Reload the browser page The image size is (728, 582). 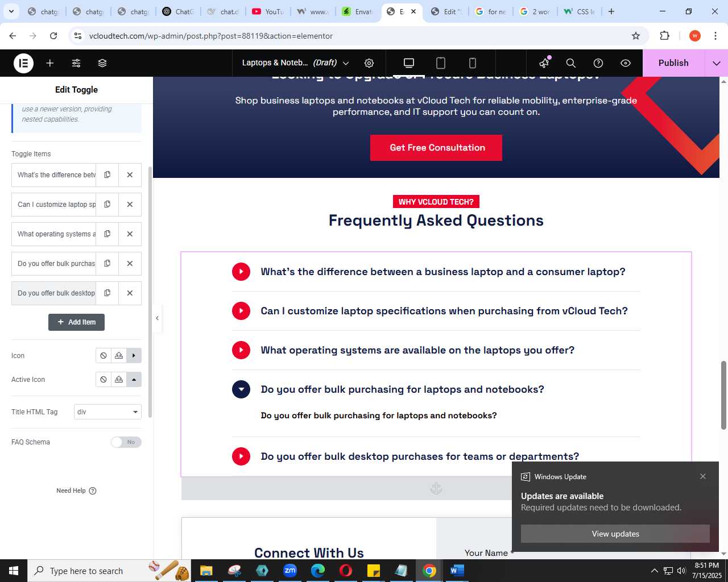pyautogui.click(x=53, y=36)
